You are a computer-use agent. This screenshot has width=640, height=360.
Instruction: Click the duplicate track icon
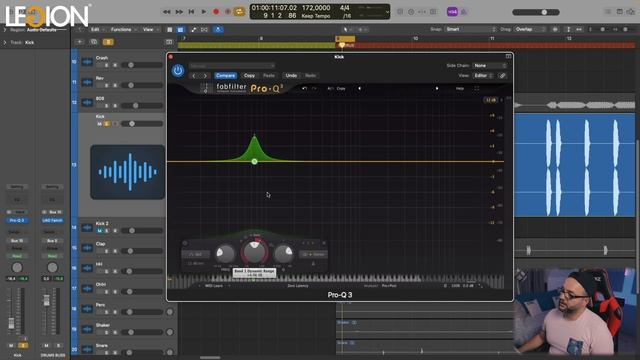(x=94, y=42)
